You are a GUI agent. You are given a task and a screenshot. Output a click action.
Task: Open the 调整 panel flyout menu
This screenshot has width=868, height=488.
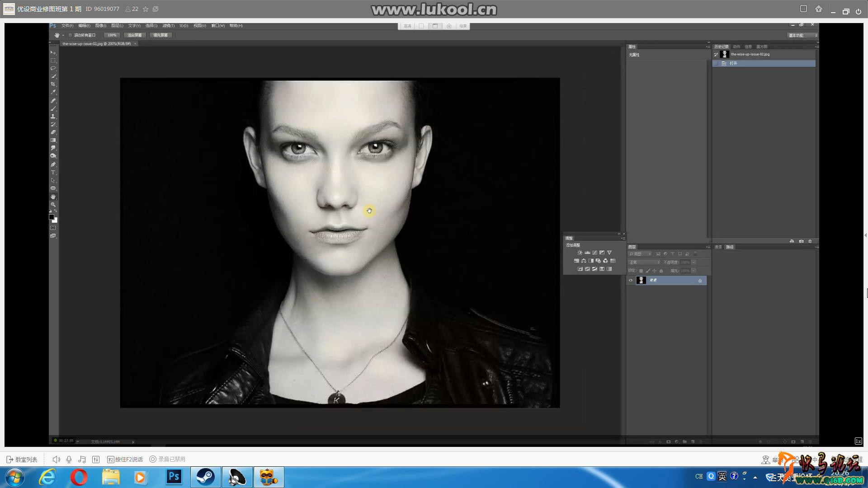tap(623, 238)
